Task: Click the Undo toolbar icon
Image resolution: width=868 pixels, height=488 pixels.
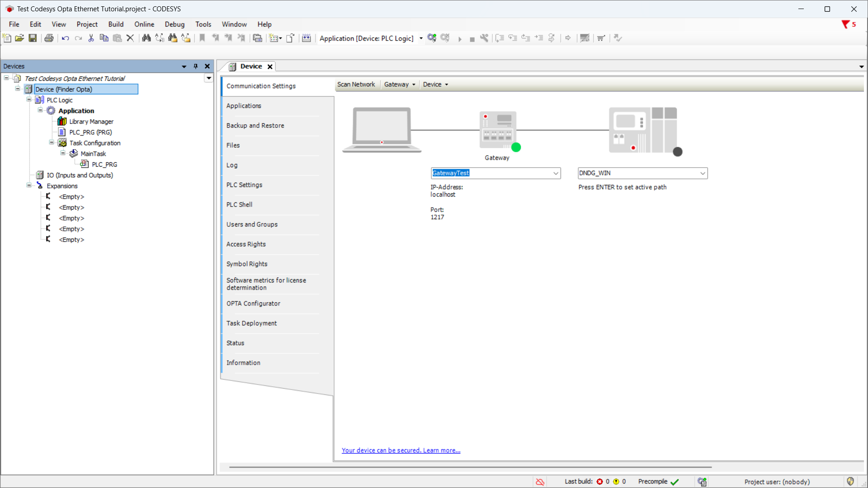Action: [66, 38]
